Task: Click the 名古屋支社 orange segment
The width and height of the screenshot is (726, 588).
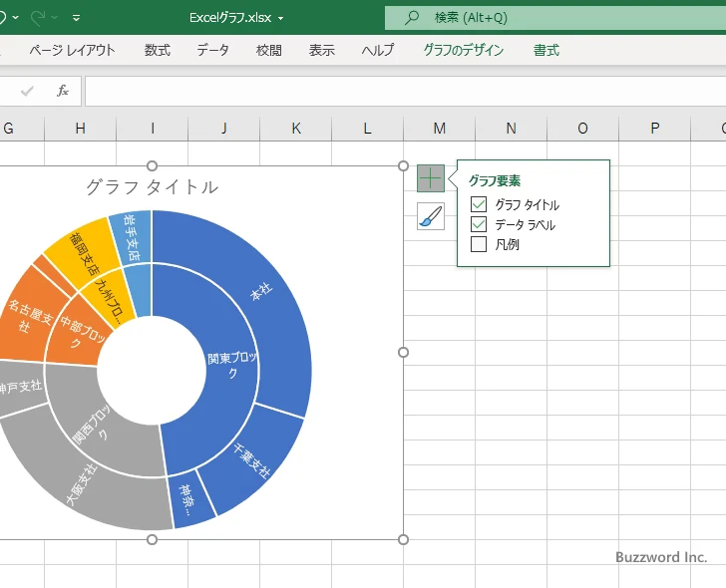Action: [x=28, y=319]
